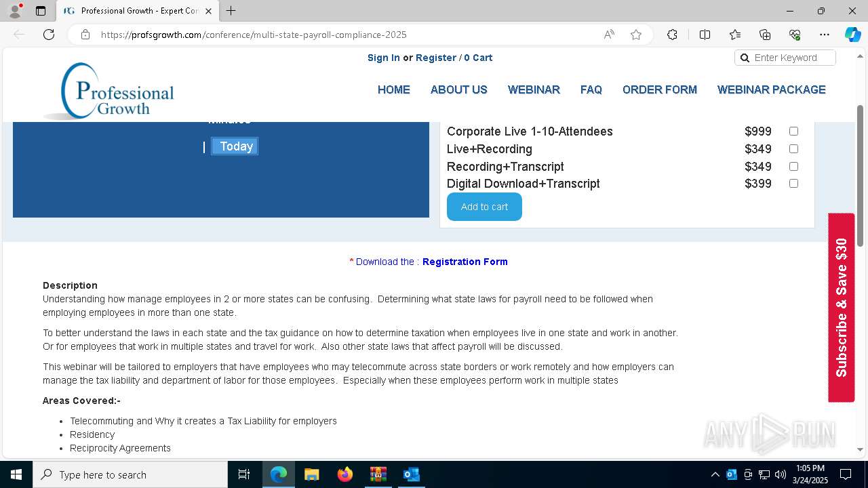Image resolution: width=868 pixels, height=488 pixels.
Task: Close the Professional Growth browser tab
Action: (x=208, y=11)
